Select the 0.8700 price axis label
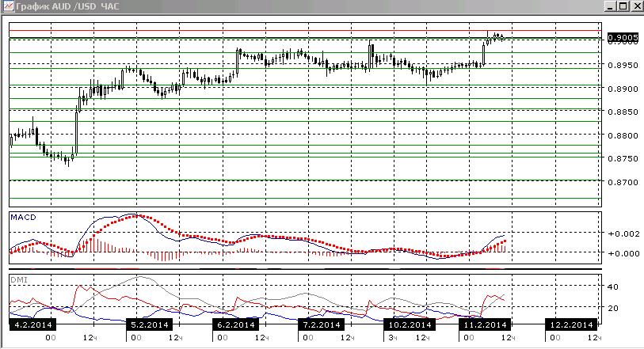This screenshot has width=644, height=349. (x=623, y=182)
